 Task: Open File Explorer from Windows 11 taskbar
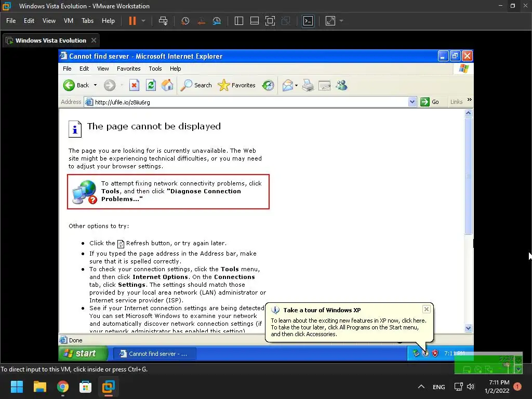pos(39,387)
